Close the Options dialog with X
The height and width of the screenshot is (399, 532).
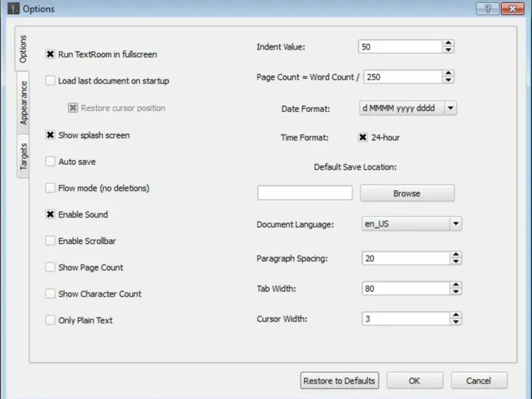tap(512, 9)
